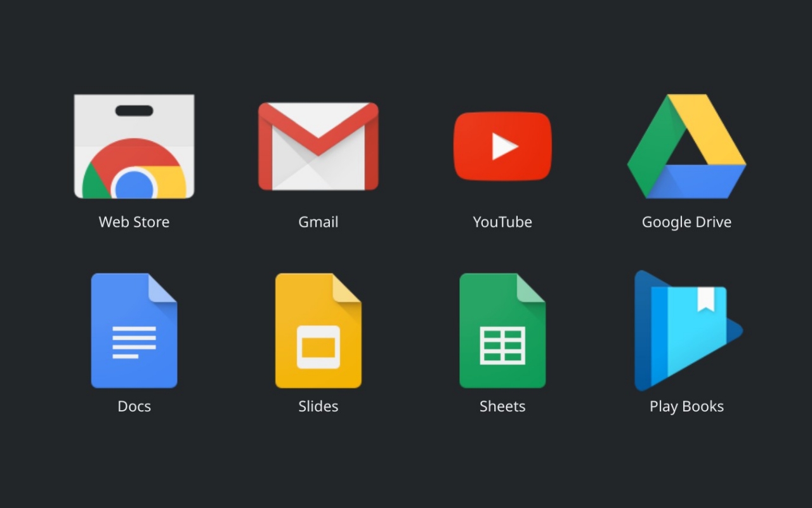This screenshot has height=508, width=812.
Task: Open the Web Store app icon
Action: pyautogui.click(x=134, y=146)
